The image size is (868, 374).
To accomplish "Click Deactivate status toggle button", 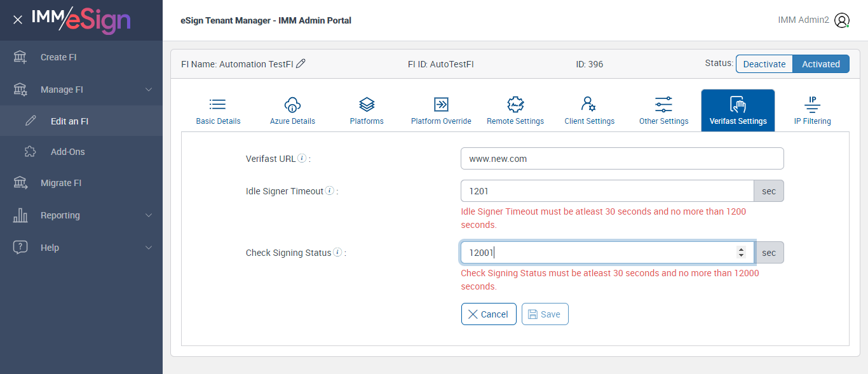I will (764, 64).
